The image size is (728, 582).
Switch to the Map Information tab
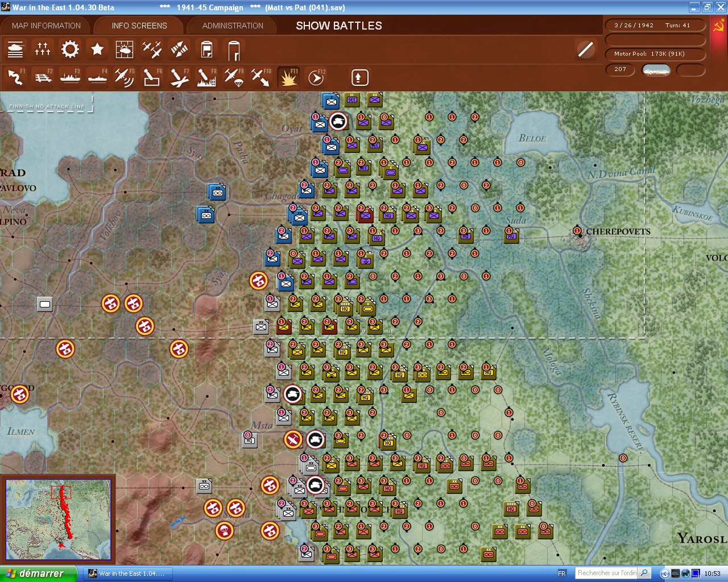tap(46, 26)
